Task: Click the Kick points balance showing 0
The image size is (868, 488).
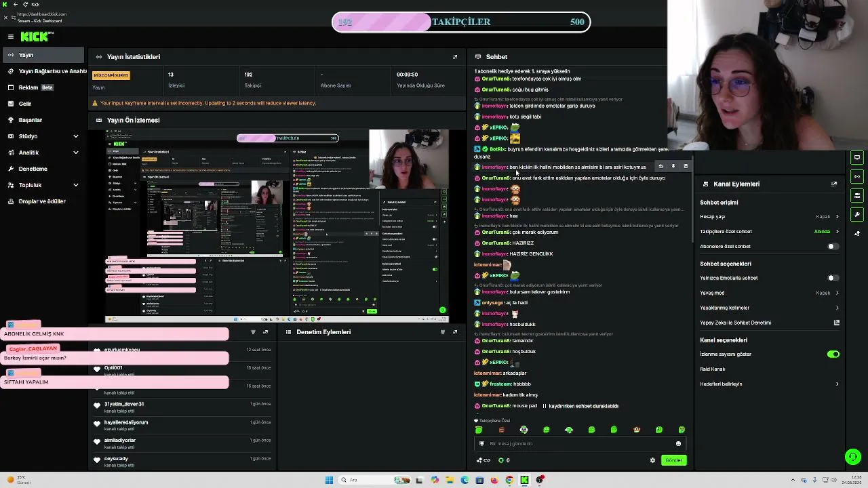Action: pos(505,460)
